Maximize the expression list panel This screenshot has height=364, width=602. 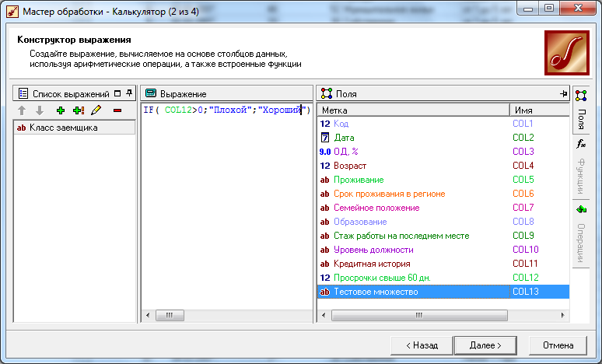click(117, 93)
